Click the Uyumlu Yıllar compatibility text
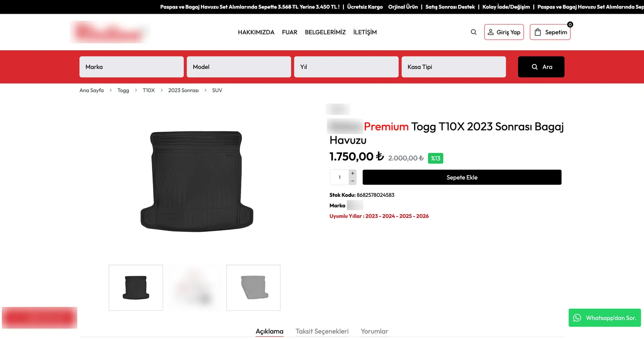644x339 pixels. 379,216
